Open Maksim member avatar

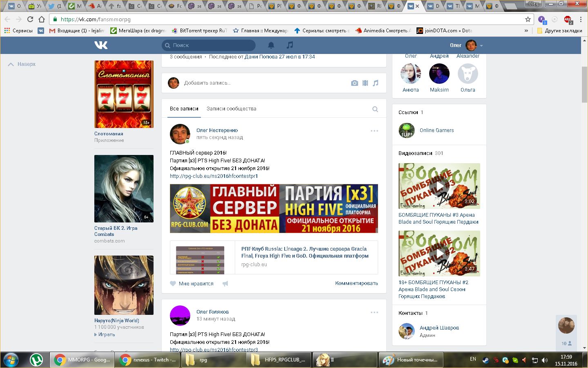point(439,74)
